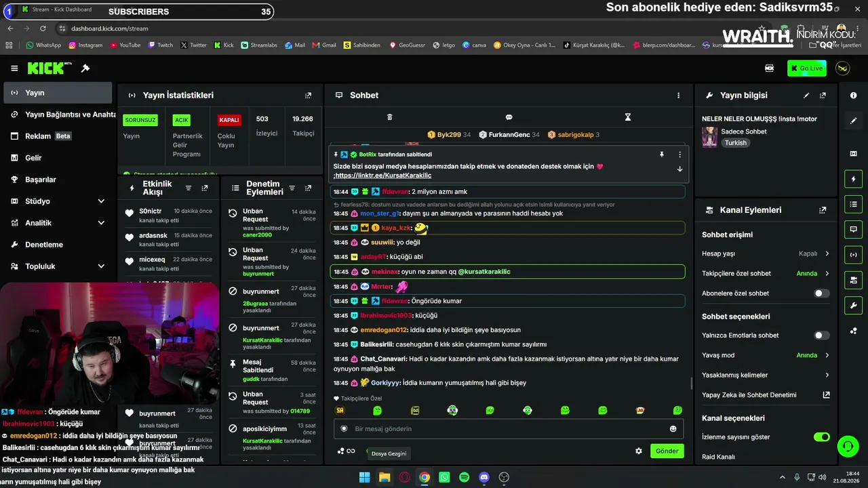Viewport: 868px width, 488px height.
Task: Toggle Yalnızca Emotlarla sohbet switch
Action: [821, 335]
